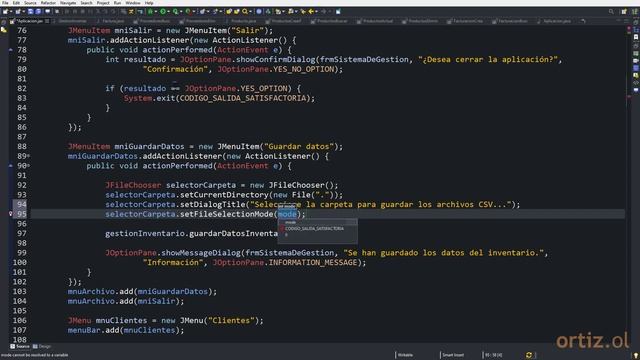Click the overview ruler error mark
Viewport: 640px width, 360px height.
point(629,97)
